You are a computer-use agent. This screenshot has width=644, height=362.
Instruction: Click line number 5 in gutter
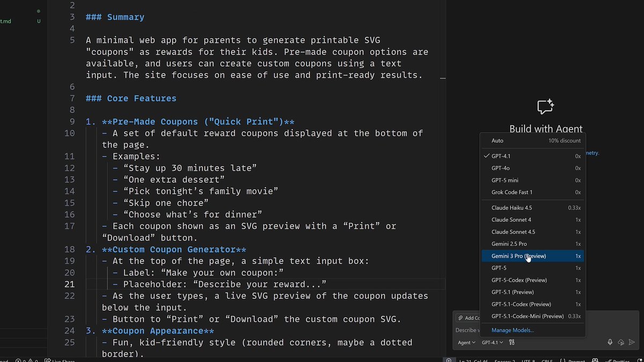click(72, 40)
